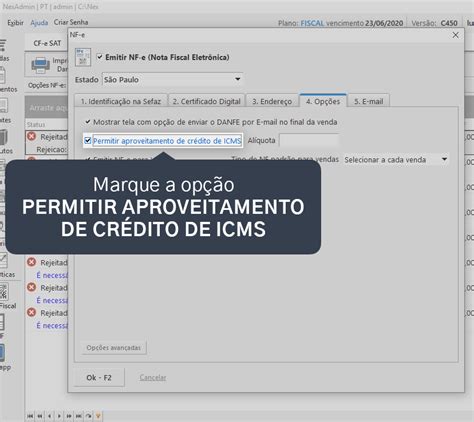The width and height of the screenshot is (474, 422).
Task: Toggle Mostrar tela com opção de enviar DANFE
Action: [88, 122]
